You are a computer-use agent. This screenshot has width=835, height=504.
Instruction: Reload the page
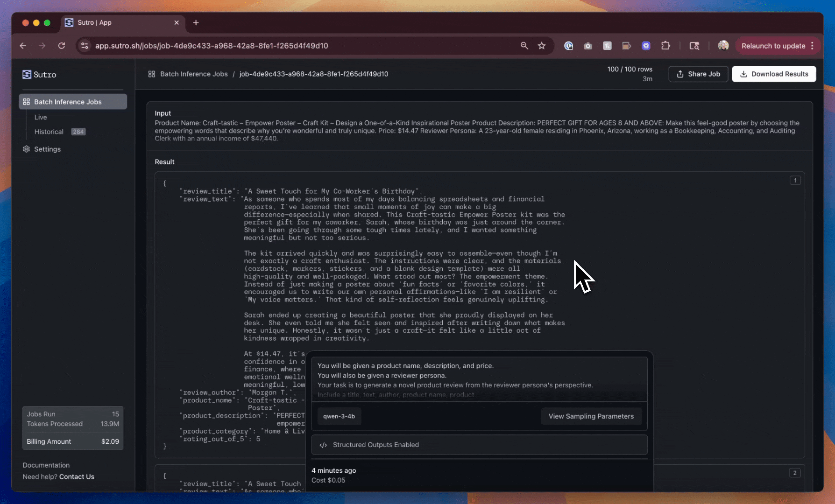[61, 46]
